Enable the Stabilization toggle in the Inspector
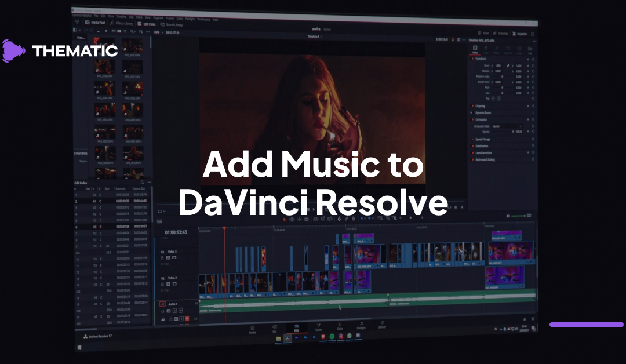Viewport: 626px width, 364px height. tap(474, 146)
